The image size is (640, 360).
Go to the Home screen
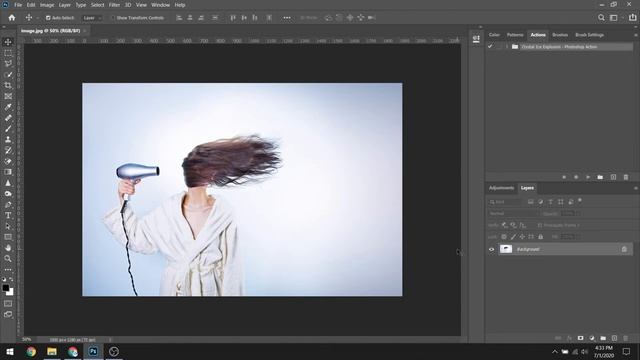click(12, 18)
